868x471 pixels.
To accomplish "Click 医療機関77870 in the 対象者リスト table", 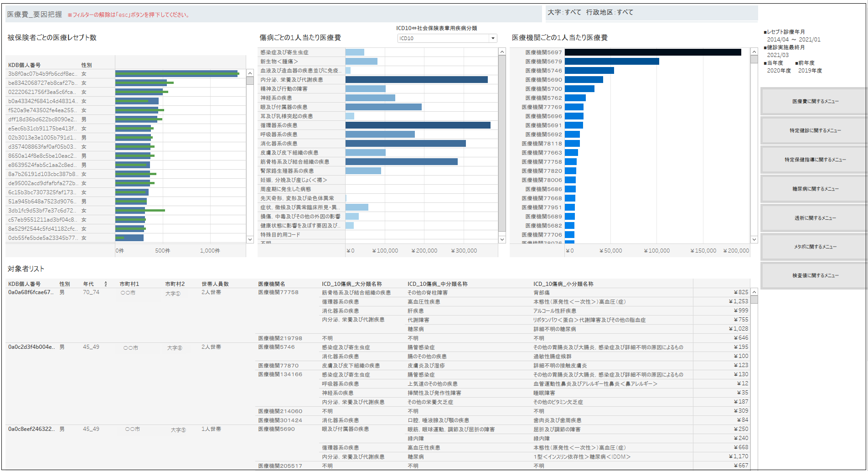I will (278, 366).
